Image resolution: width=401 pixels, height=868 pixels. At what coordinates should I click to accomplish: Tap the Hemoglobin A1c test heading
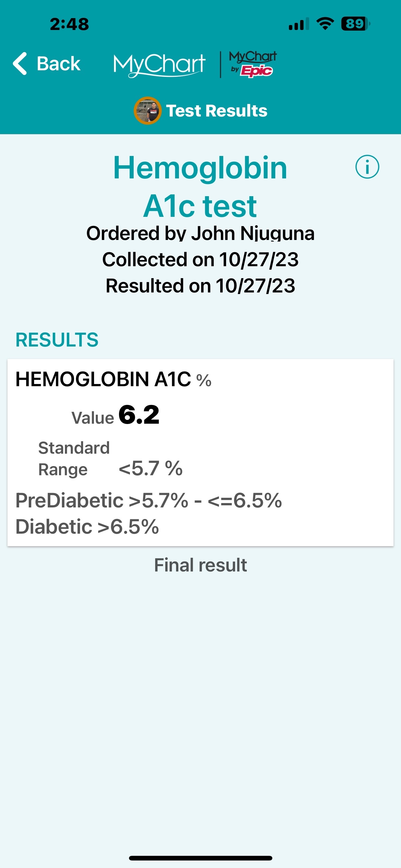(200, 186)
